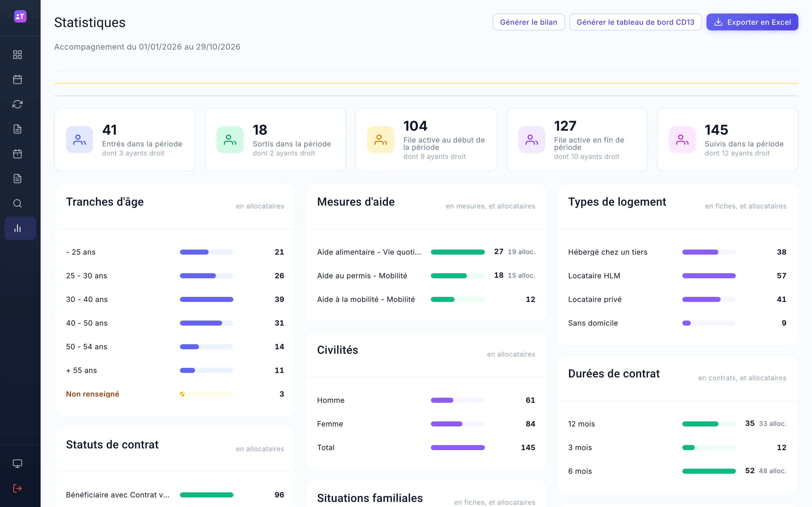Open the second document icon in sidebar

[x=17, y=179]
